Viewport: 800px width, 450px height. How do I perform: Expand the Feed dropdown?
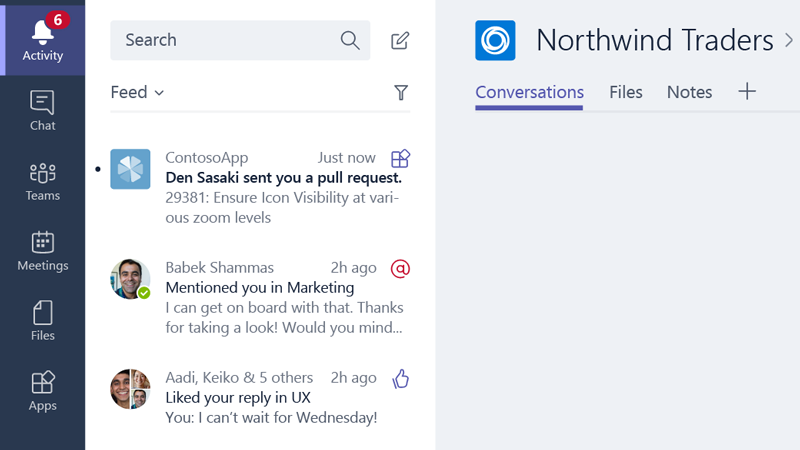(x=137, y=93)
